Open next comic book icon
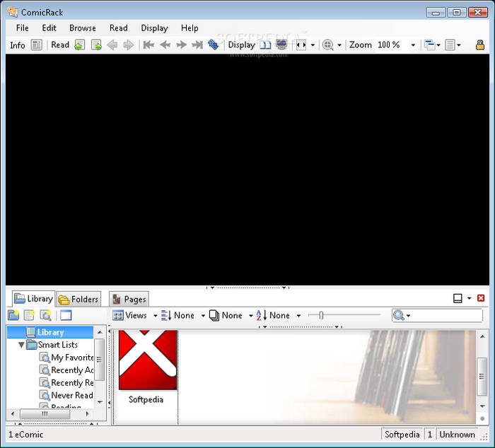The width and height of the screenshot is (495, 448). coord(96,45)
